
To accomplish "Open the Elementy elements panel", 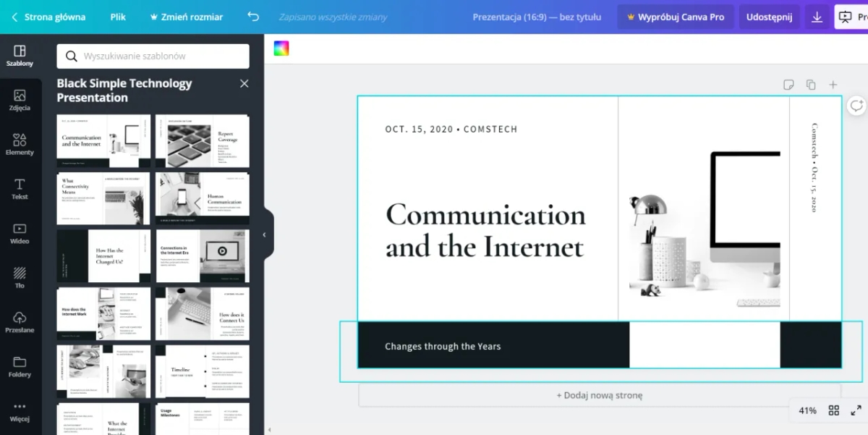I will click(20, 145).
